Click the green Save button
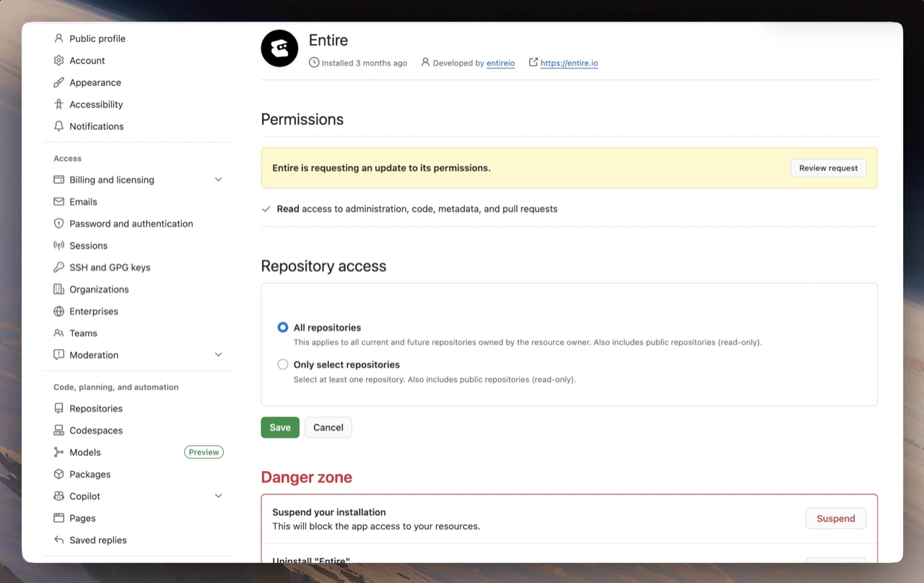Viewport: 924px width, 583px height. click(x=280, y=427)
